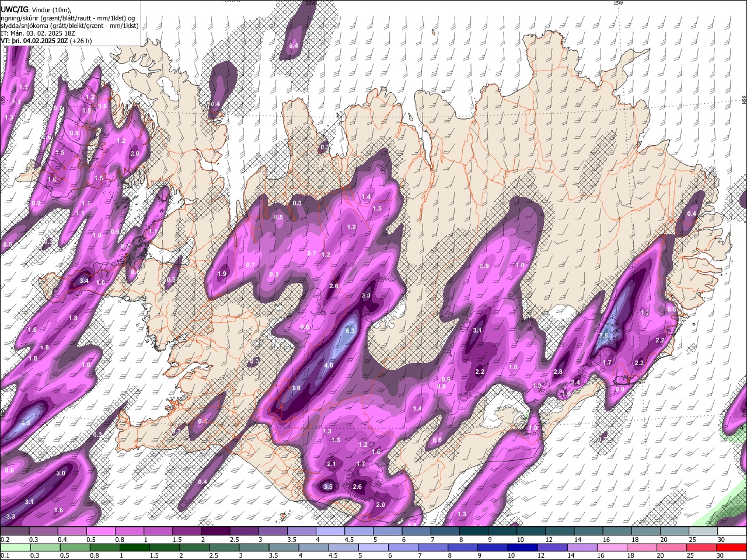
Task: Click the 2.4 precipitation value label
Action: (x=575, y=383)
